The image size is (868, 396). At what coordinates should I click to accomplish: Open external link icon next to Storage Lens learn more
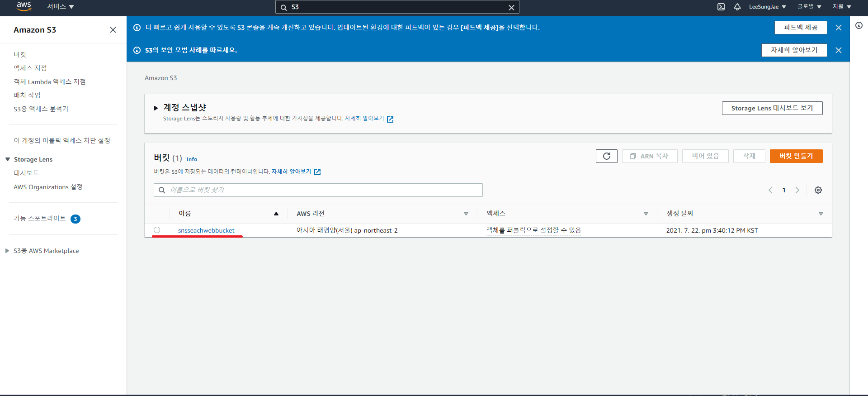tap(390, 119)
